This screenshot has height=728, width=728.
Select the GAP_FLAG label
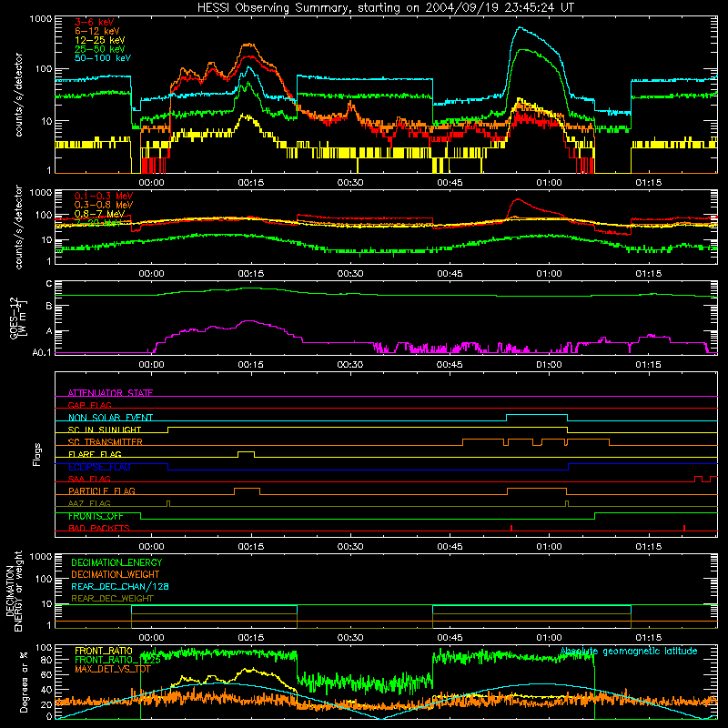89,405
